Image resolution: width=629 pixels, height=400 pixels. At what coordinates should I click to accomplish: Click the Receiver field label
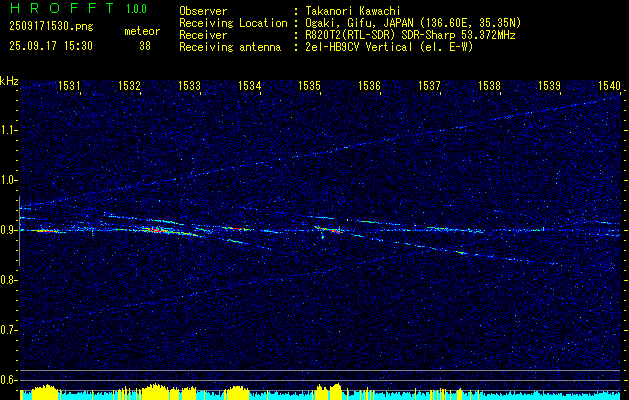point(203,35)
